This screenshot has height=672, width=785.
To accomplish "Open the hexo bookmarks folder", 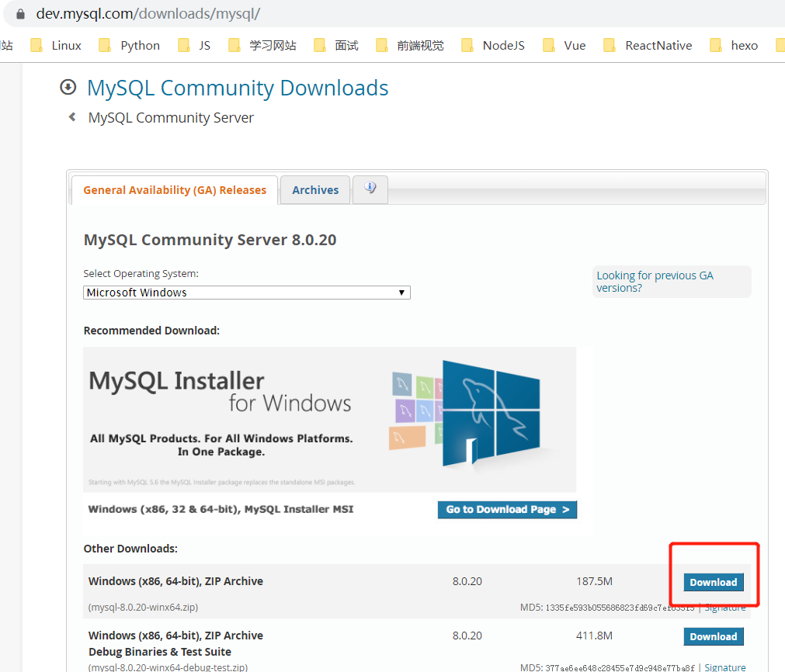I will tap(735, 46).
